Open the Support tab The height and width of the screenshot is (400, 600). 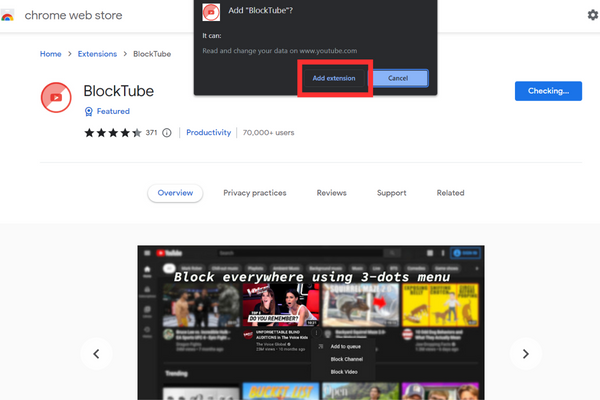(x=391, y=193)
